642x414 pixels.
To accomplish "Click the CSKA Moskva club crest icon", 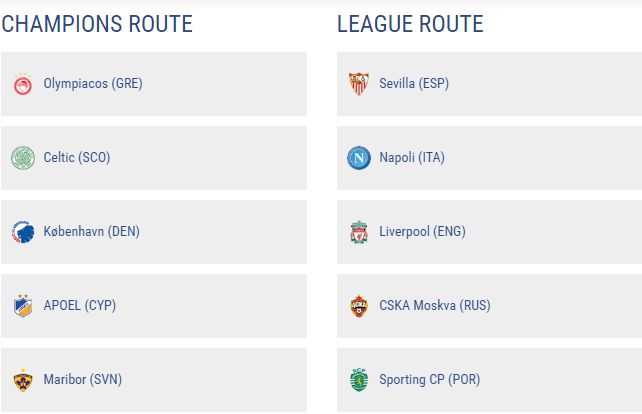I will pyautogui.click(x=358, y=306).
